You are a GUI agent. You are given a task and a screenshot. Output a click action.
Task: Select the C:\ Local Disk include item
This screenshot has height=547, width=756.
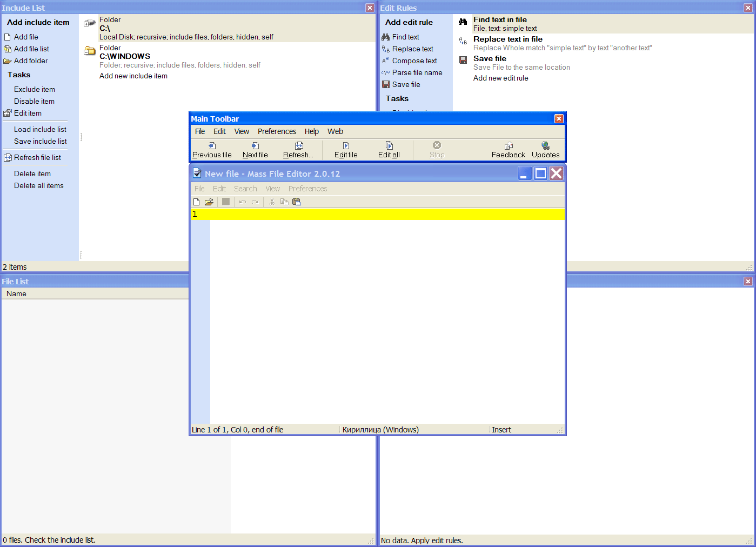228,28
